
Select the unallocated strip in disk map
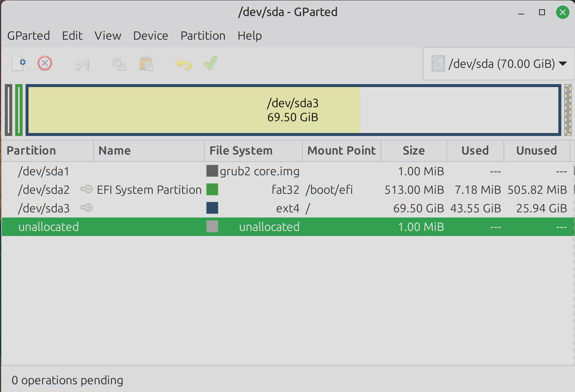[568, 110]
